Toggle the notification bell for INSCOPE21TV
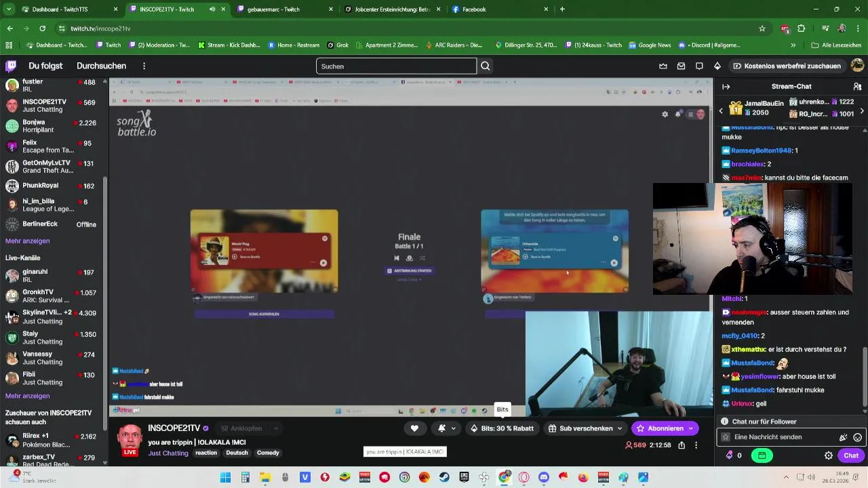Image resolution: width=868 pixels, height=488 pixels. [441, 428]
